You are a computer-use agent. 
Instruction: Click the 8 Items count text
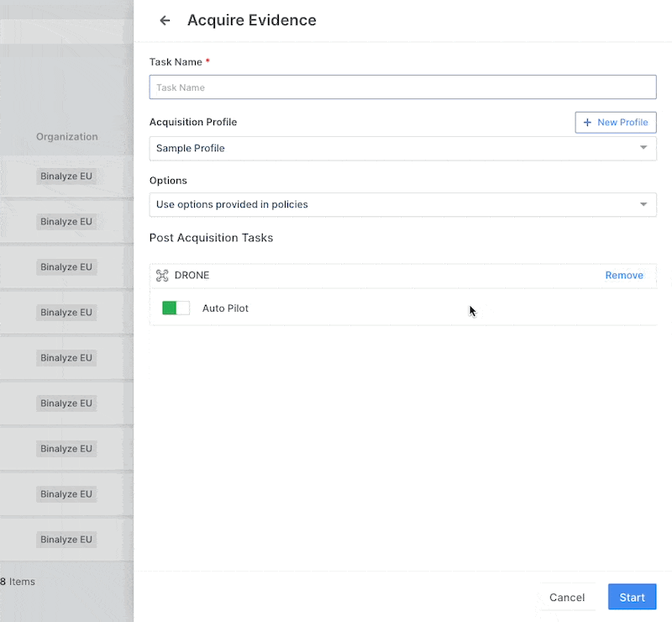pyautogui.click(x=18, y=582)
